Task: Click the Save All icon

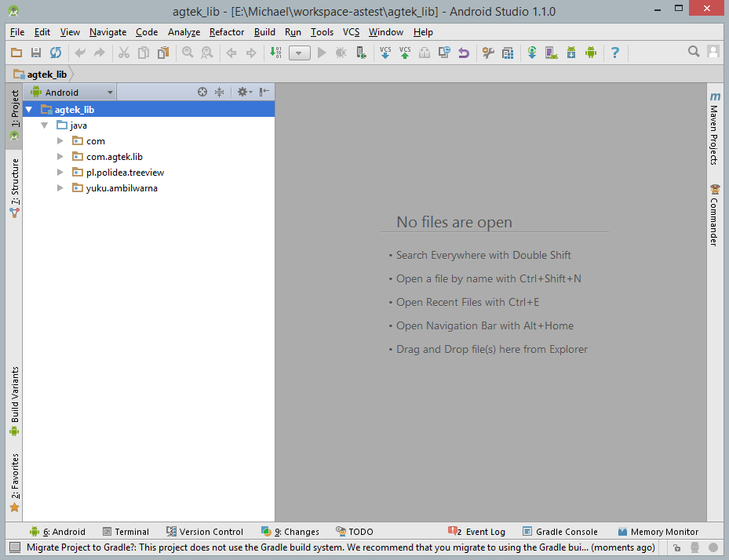Action: tap(35, 52)
